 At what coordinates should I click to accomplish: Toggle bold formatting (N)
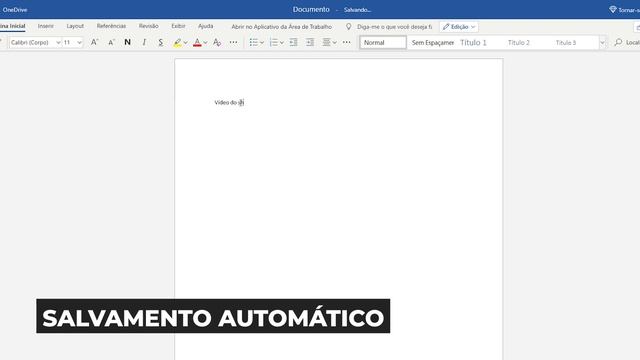click(x=127, y=42)
